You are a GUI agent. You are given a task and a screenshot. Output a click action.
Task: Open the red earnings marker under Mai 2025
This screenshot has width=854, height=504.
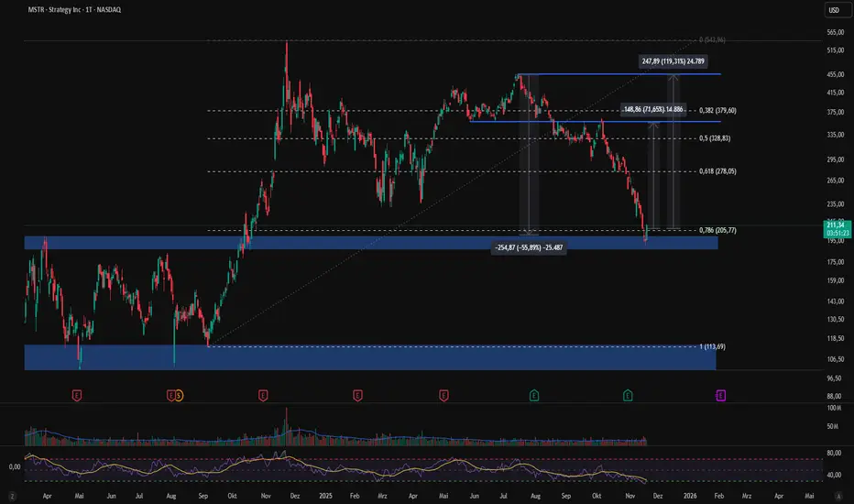pyautogui.click(x=443, y=396)
